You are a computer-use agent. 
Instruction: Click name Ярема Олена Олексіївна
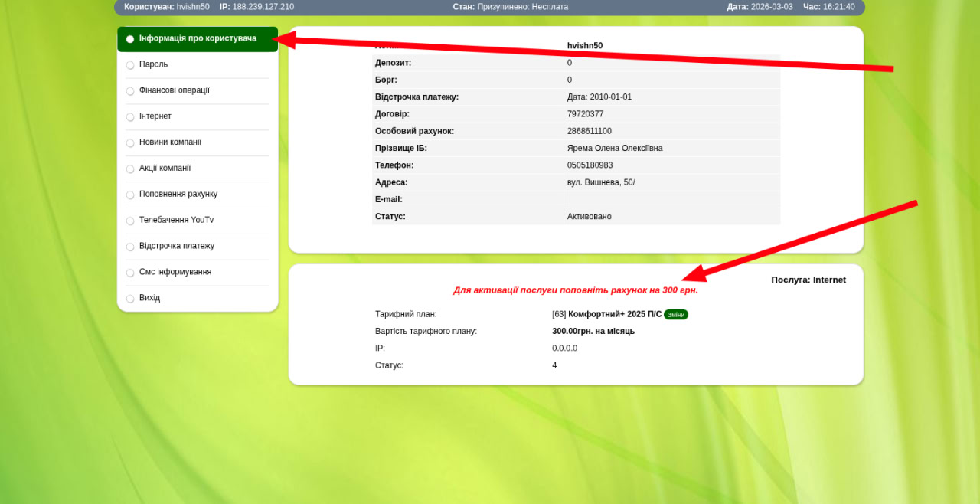615,148
